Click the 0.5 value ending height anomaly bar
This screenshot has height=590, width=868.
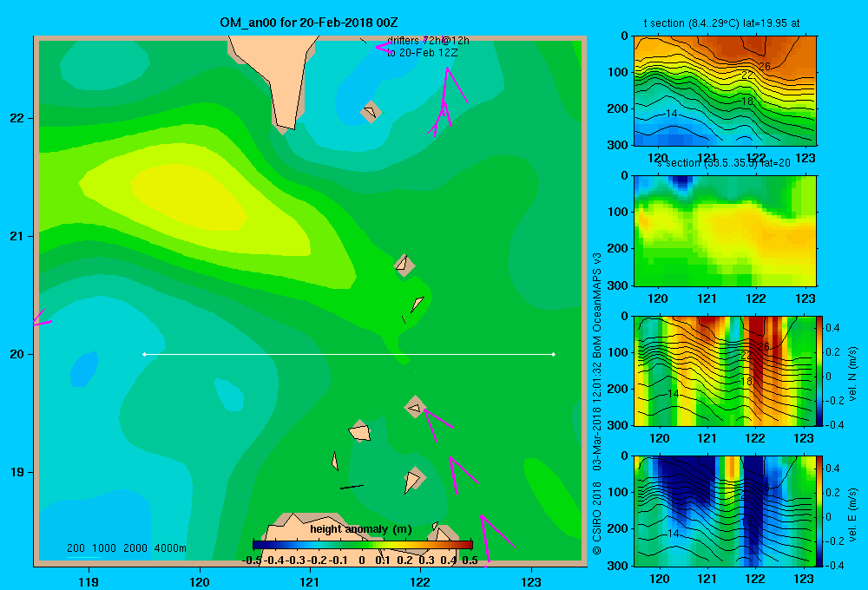[470, 560]
